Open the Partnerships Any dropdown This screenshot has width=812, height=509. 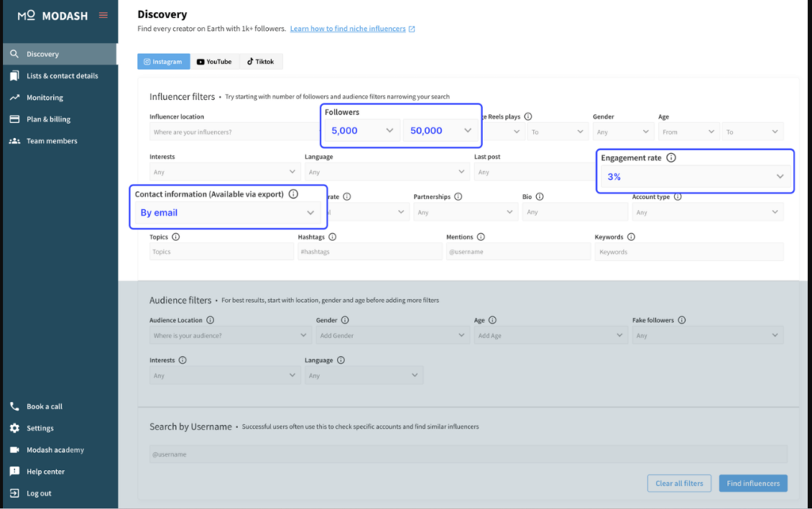pos(465,212)
